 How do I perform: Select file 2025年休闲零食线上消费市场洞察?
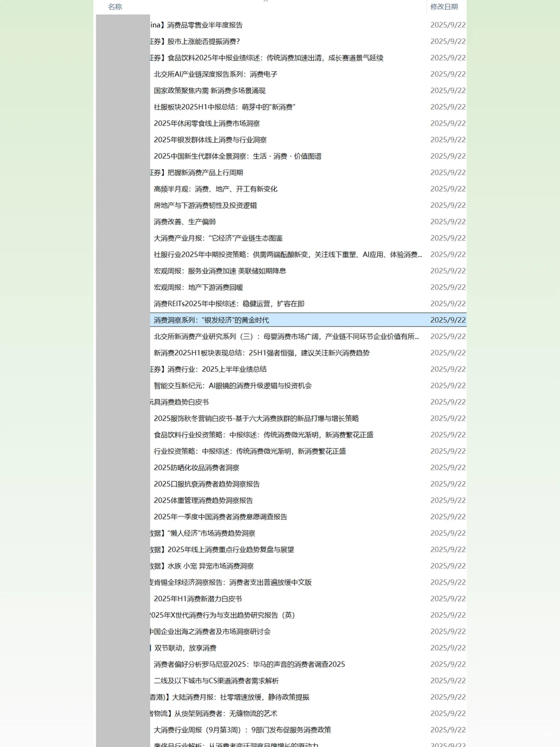(207, 123)
